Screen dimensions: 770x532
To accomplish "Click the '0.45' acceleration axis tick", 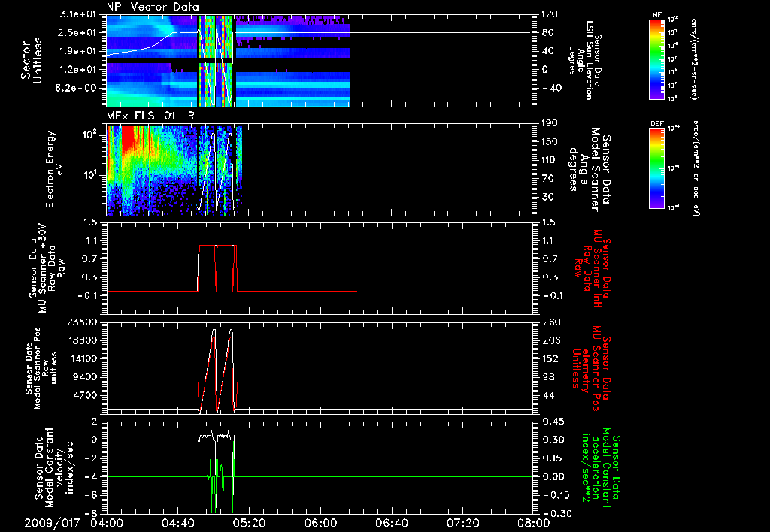I will pos(553,422).
